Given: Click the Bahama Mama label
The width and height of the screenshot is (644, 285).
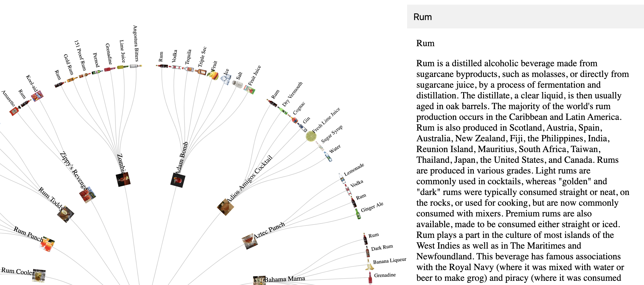Looking at the screenshot, I should (x=285, y=279).
